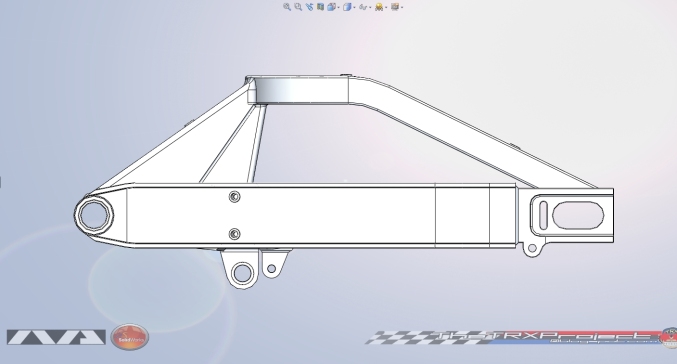
Task: Select the small hole in the lower lug
Action: coord(272,269)
